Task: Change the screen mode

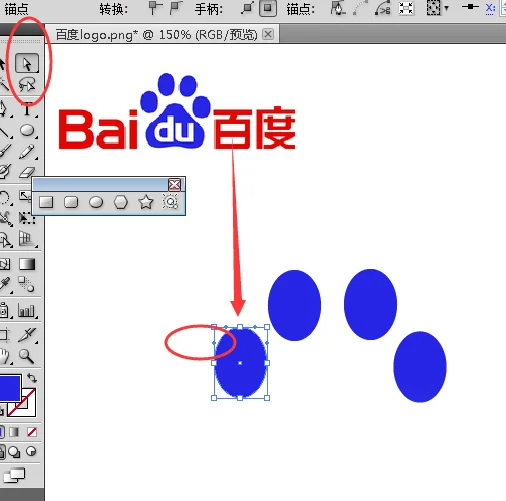Action: 14,475
